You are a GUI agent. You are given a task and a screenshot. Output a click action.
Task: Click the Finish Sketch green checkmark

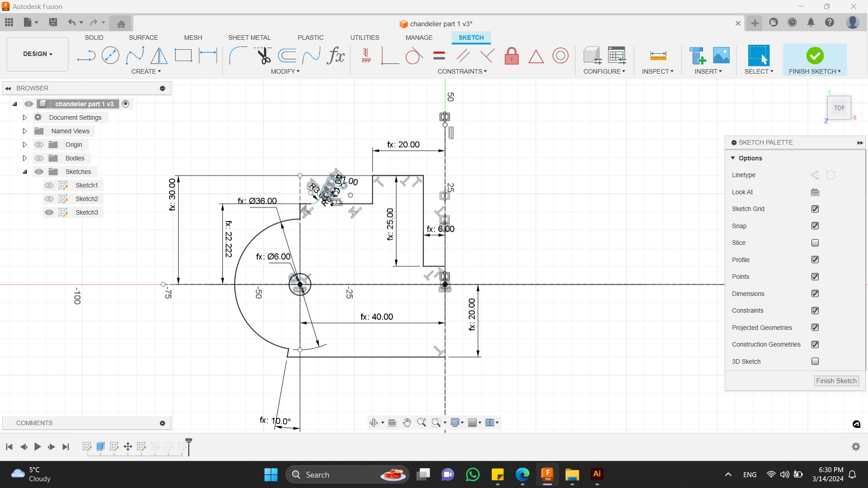815,55
